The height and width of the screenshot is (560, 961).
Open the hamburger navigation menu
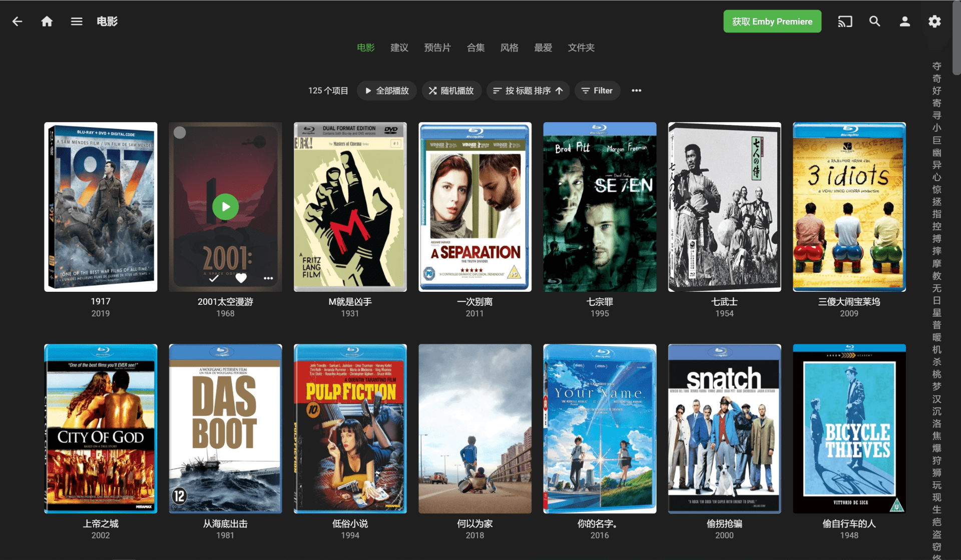click(77, 22)
